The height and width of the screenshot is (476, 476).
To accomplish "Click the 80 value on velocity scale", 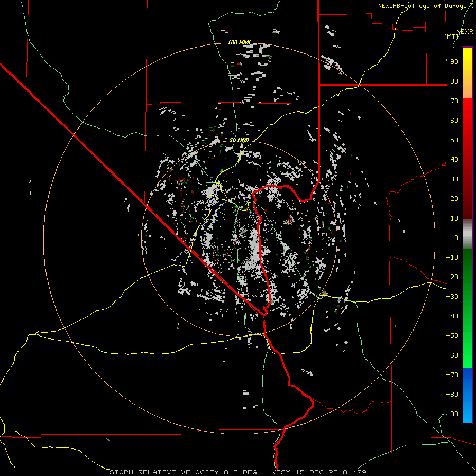I will (454, 81).
